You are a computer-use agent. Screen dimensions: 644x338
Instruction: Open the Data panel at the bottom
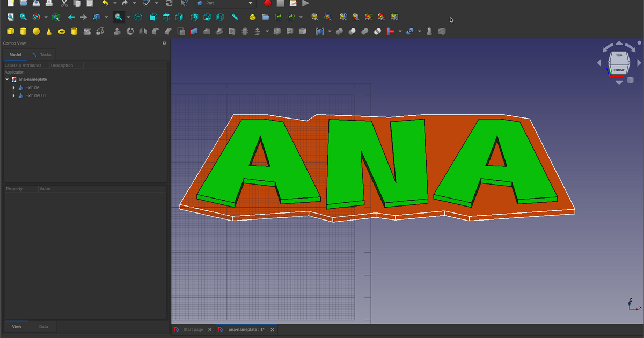[43, 326]
